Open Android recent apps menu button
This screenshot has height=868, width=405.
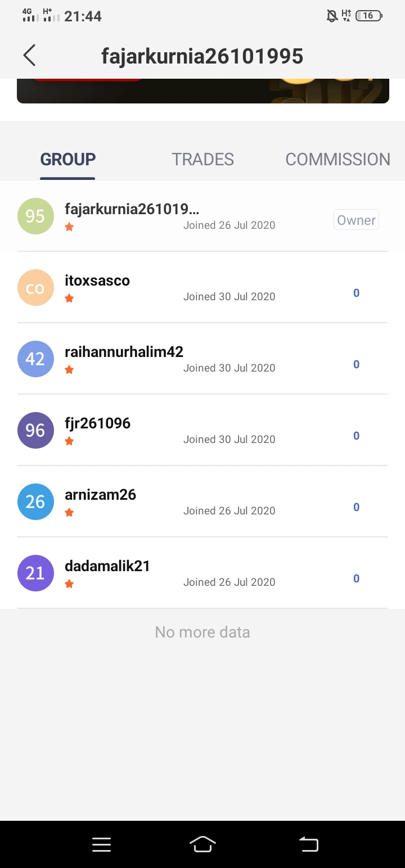tap(101, 844)
